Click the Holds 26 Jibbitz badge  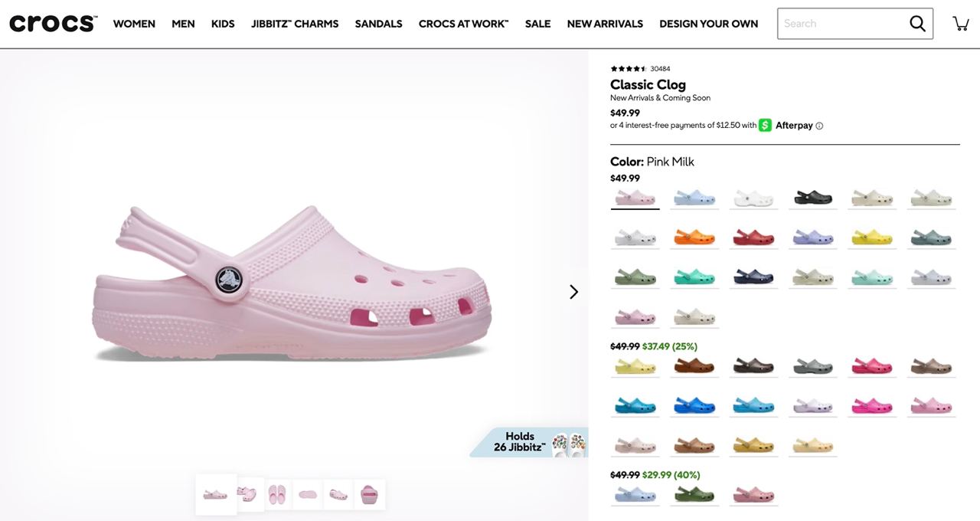(x=529, y=442)
